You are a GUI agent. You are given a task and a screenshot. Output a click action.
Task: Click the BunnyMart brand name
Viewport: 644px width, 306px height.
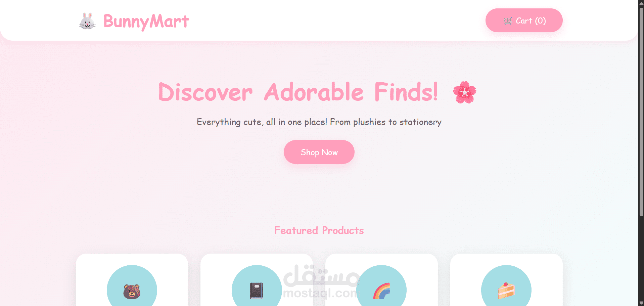146,21
